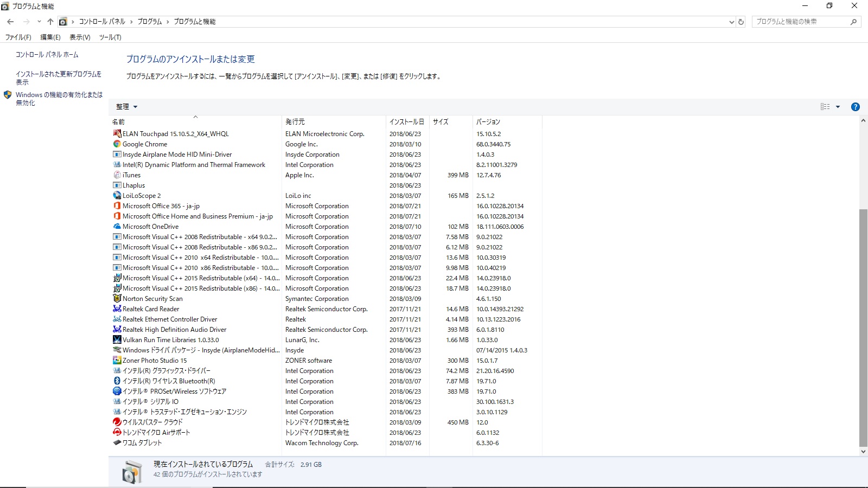
Task: Open the ツール(T) menu
Action: click(110, 37)
